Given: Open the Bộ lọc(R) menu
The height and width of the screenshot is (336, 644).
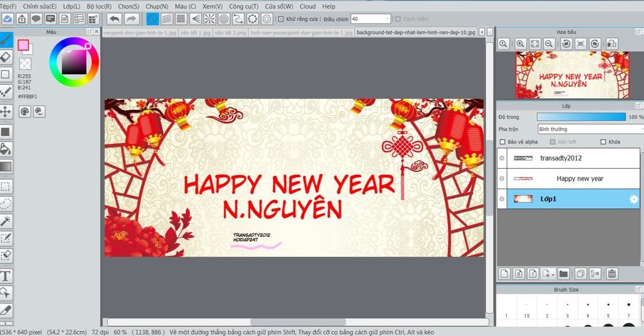Looking at the screenshot, I should (x=99, y=6).
